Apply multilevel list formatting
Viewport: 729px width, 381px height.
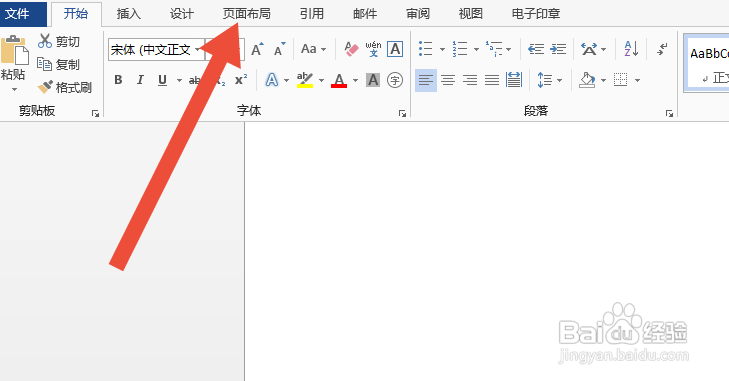pos(494,49)
